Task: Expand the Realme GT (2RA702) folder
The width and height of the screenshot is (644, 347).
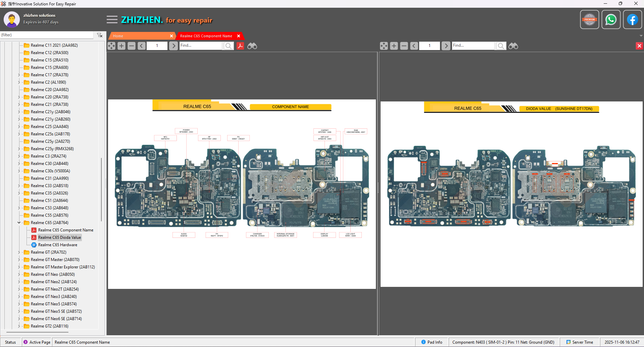Action: point(19,252)
